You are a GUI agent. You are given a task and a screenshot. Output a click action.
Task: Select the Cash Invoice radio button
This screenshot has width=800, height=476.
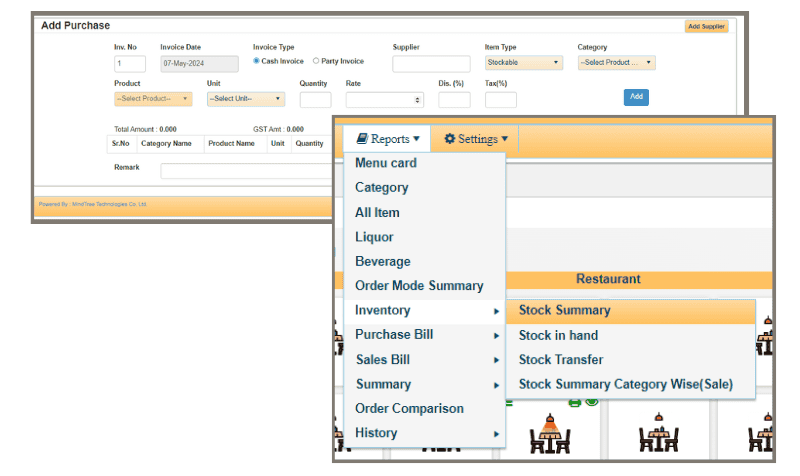click(257, 61)
